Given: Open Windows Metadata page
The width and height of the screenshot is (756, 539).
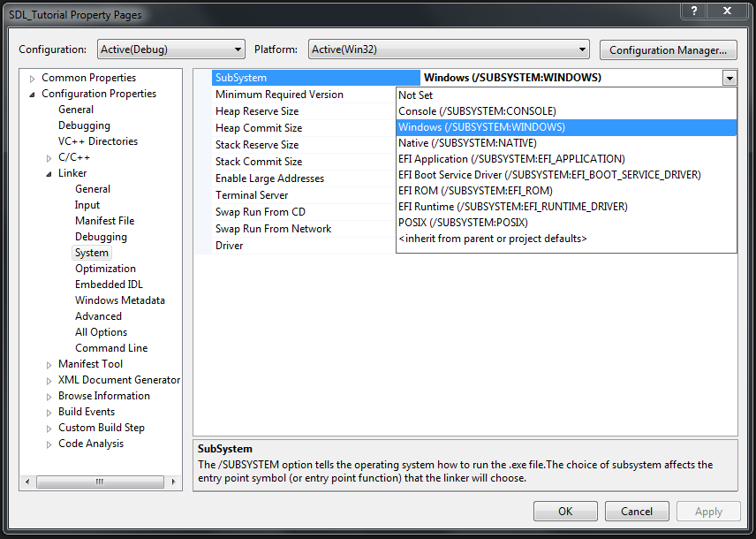Looking at the screenshot, I should [x=119, y=300].
